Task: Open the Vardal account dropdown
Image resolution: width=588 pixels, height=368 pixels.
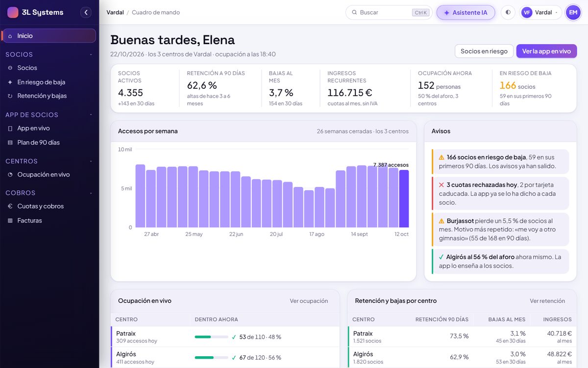Action: click(540, 12)
